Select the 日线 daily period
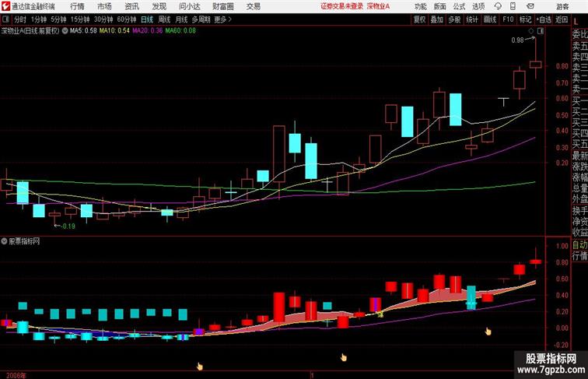Screen dimensions: 588x379 click(147, 19)
